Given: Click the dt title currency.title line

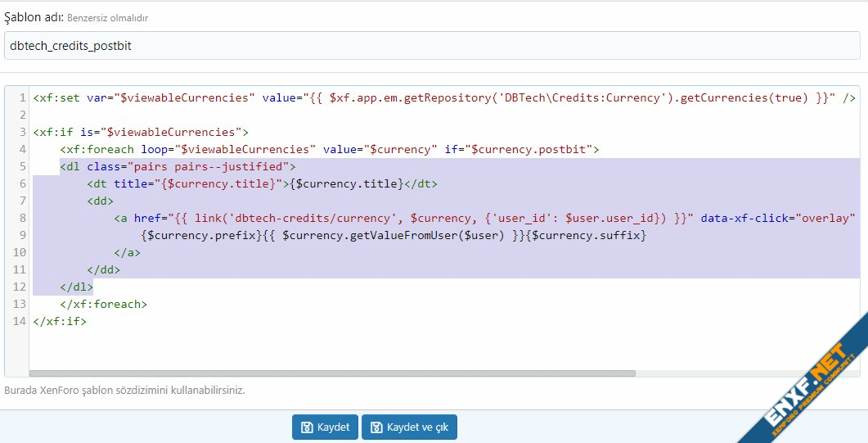Looking at the screenshot, I should [x=262, y=183].
